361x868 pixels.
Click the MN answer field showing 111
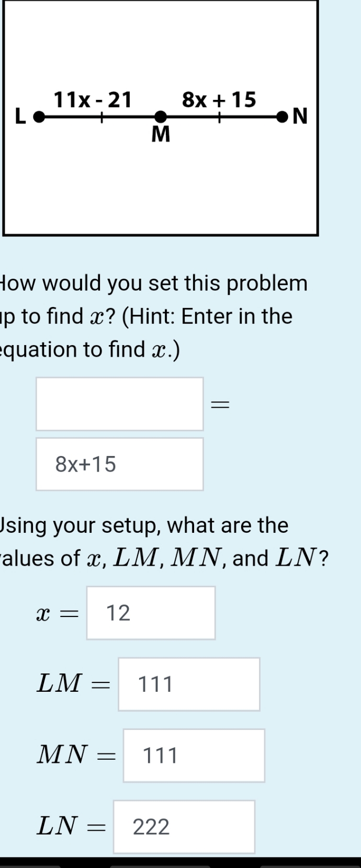194,755
